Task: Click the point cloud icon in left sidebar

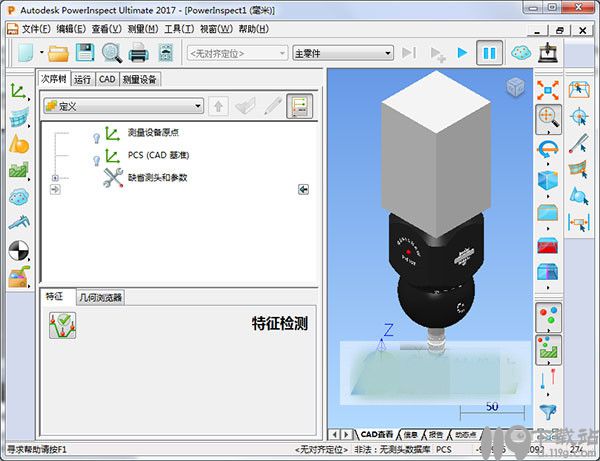Action: pos(19,197)
